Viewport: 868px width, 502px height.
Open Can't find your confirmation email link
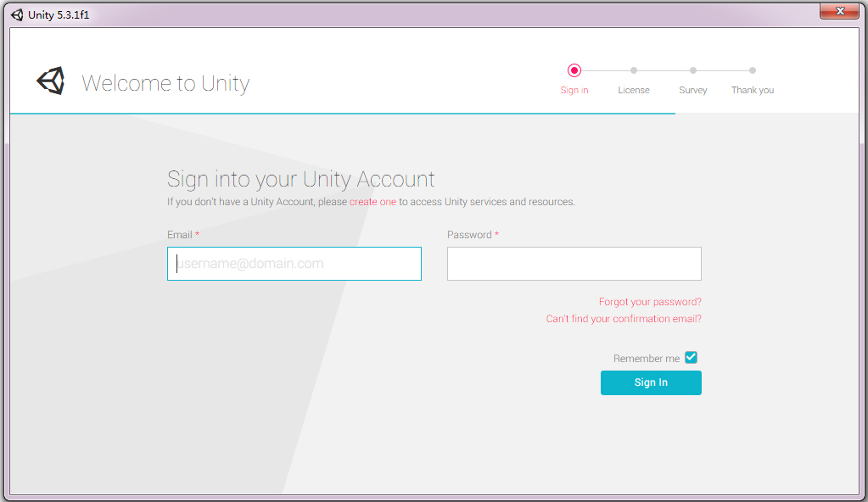click(x=624, y=319)
